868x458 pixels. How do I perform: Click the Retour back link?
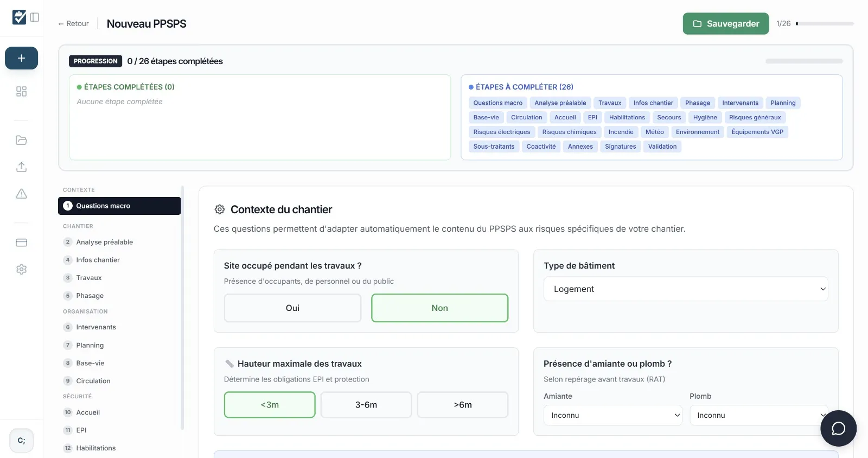[73, 23]
